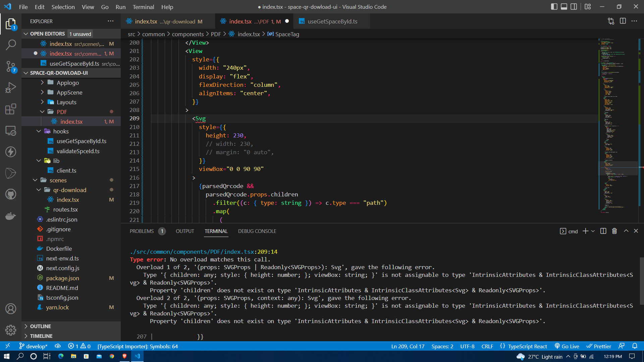The width and height of the screenshot is (644, 362).
Task: Toggle the secondary side bar
Action: point(574,6)
